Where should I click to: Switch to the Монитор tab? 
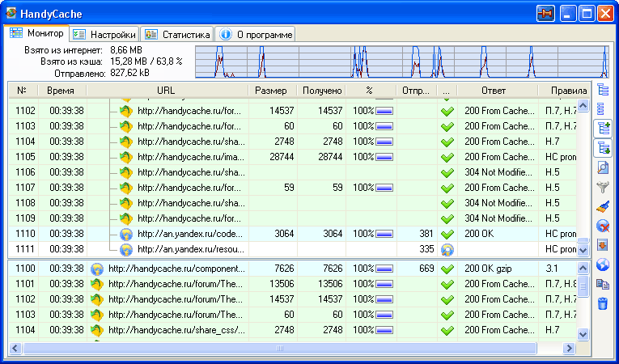[x=36, y=33]
